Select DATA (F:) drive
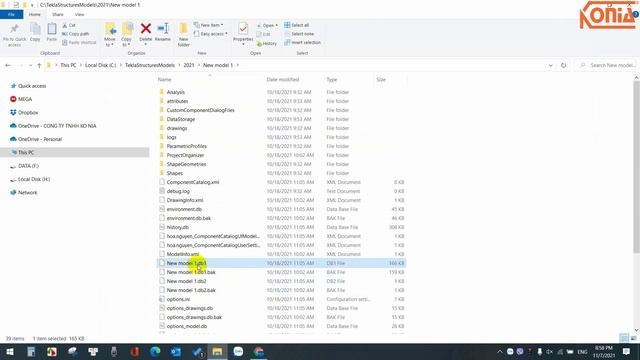Image resolution: width=640 pixels, height=360 pixels. (28, 166)
